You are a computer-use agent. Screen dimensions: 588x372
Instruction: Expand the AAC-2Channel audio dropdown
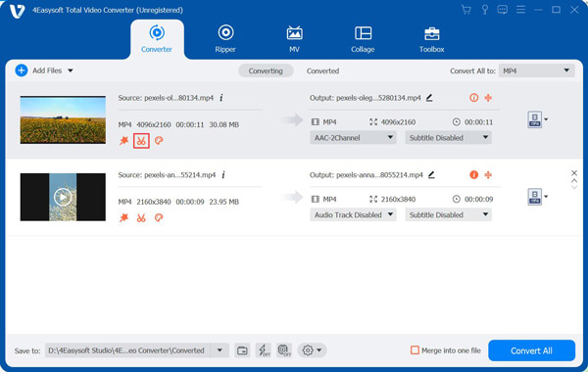pyautogui.click(x=353, y=138)
